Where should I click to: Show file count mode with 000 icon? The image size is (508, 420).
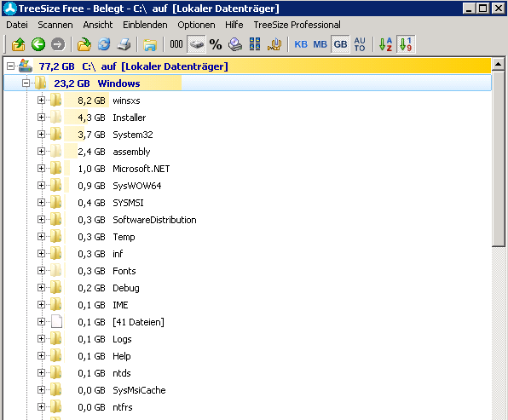176,44
